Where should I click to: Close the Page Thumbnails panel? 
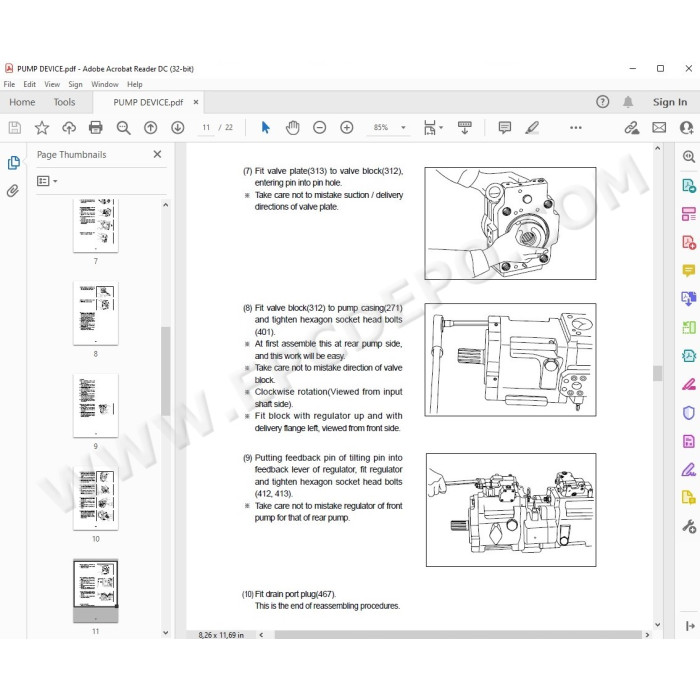[x=157, y=154]
